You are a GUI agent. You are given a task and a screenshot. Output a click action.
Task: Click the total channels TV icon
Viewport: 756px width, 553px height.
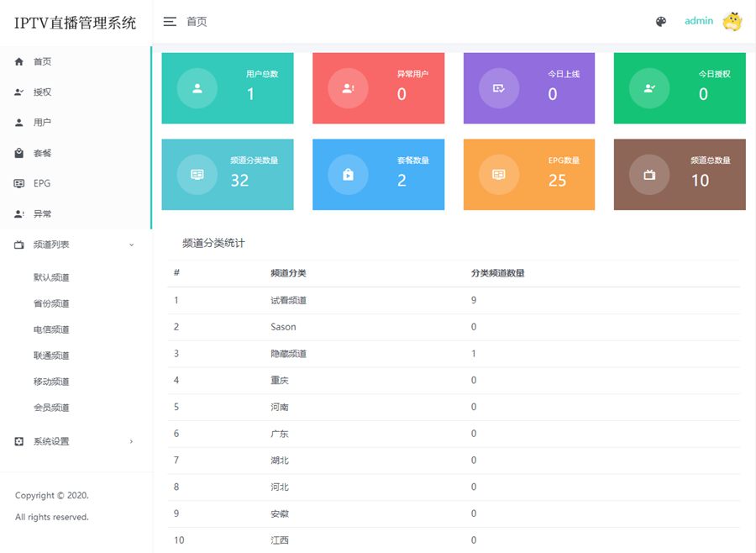[649, 175]
